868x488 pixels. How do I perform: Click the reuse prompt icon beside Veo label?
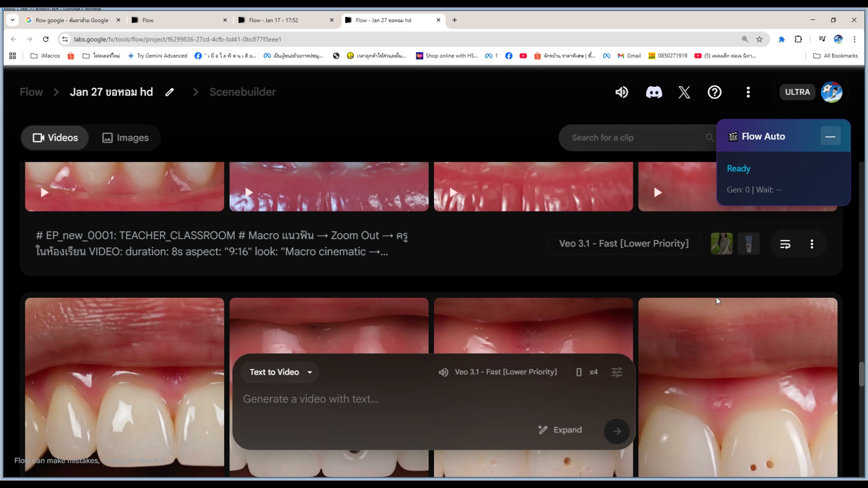coord(785,244)
